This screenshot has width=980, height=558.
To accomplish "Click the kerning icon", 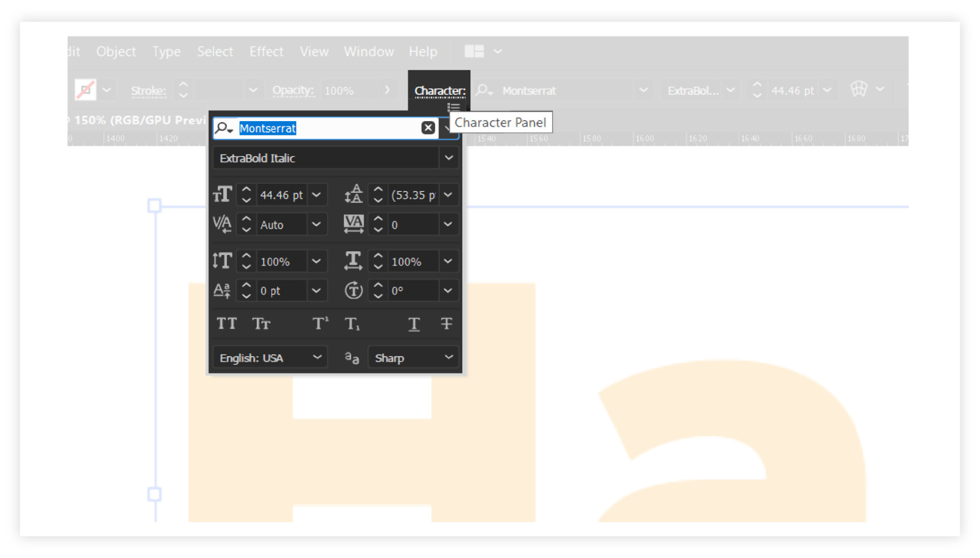I will [223, 224].
